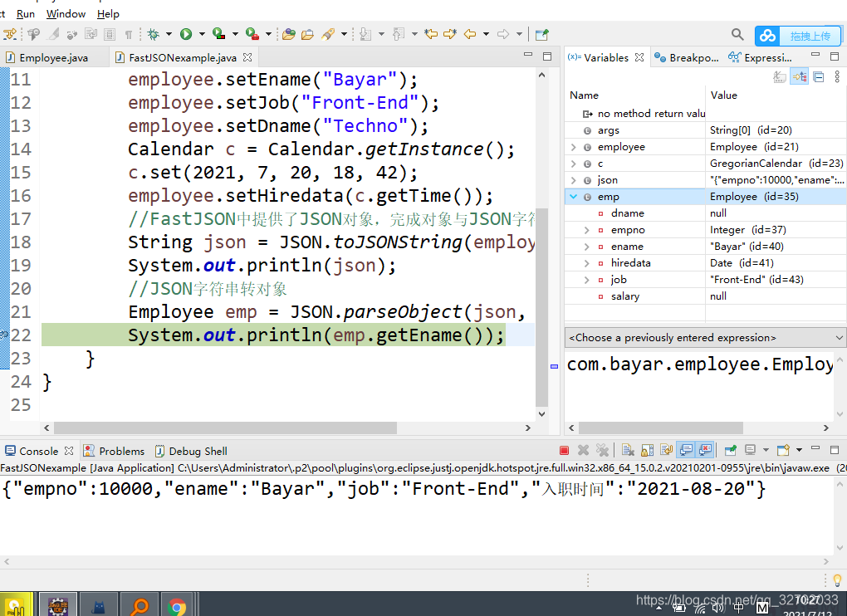Switch to the Problems tab
Screen dimensions: 847x616
tap(115, 452)
